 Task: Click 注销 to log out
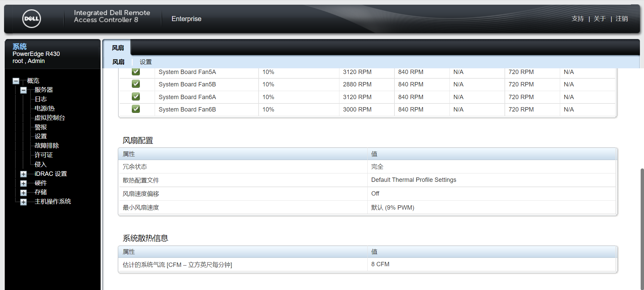[x=622, y=19]
